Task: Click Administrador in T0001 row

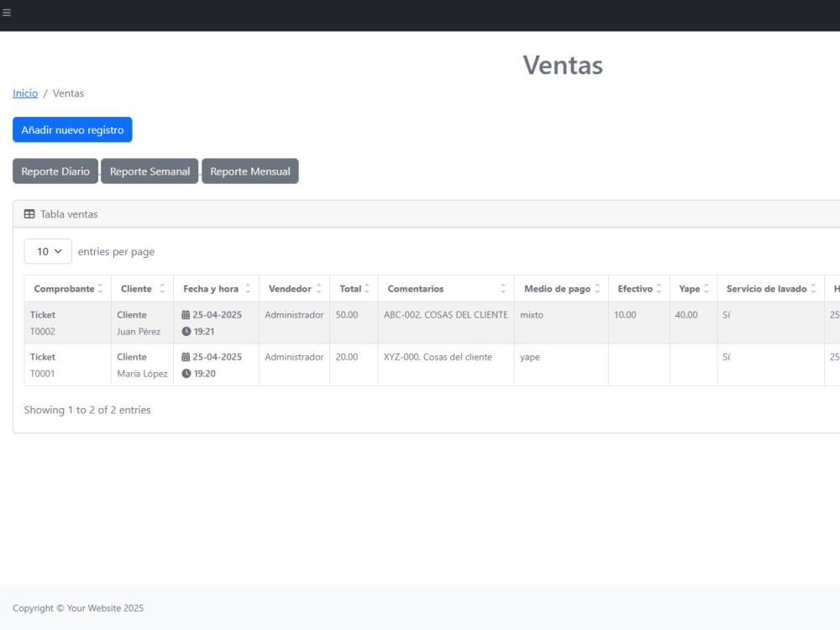Action: tap(294, 357)
